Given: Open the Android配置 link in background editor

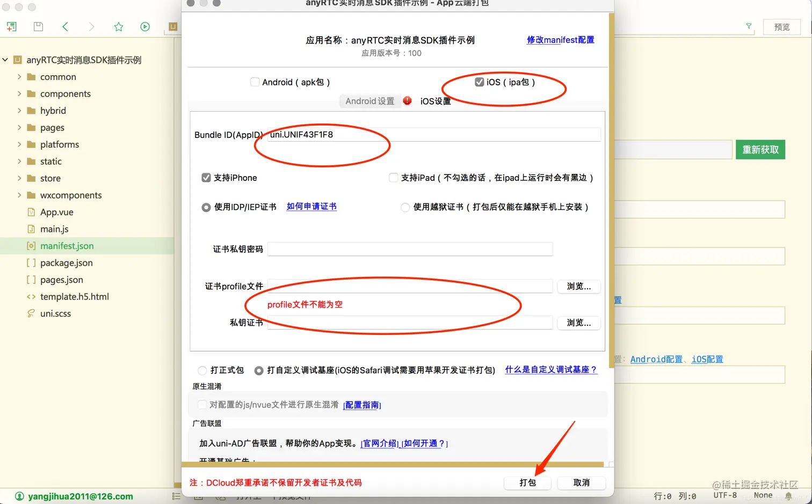Looking at the screenshot, I should [656, 359].
